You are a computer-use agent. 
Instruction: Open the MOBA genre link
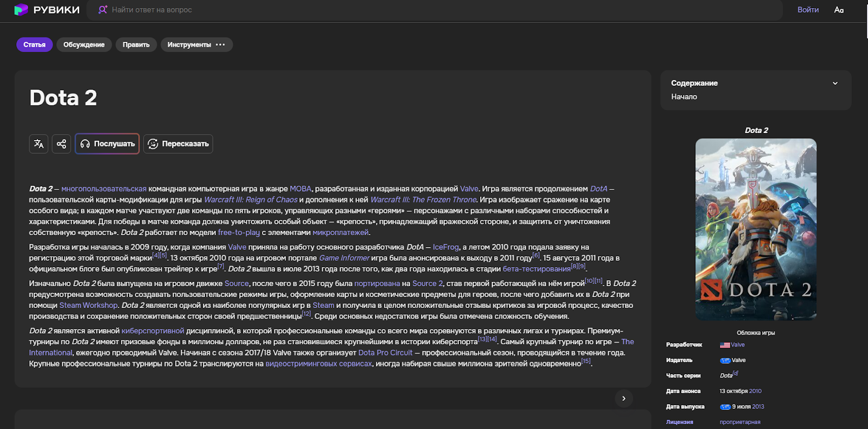pyautogui.click(x=301, y=189)
